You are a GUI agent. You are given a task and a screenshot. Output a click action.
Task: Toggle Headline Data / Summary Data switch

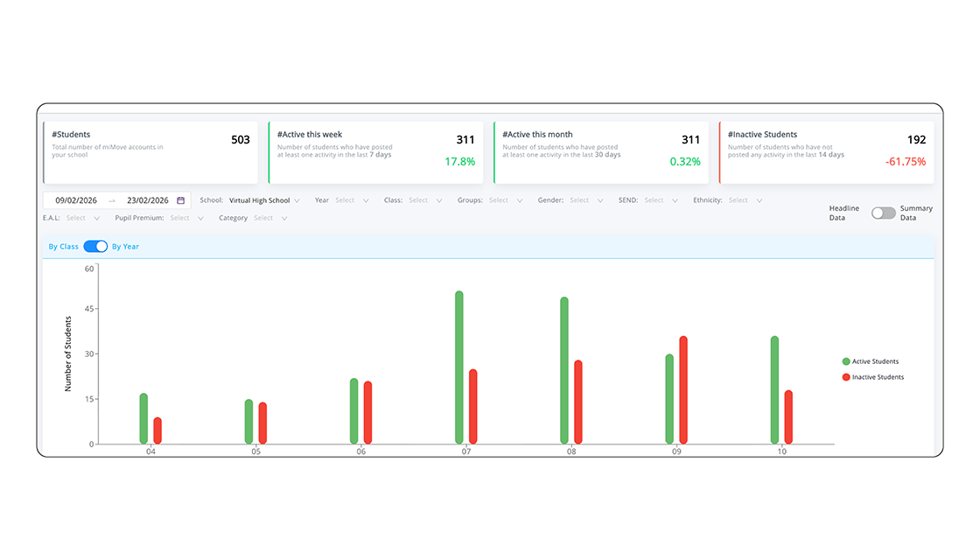[x=884, y=213]
